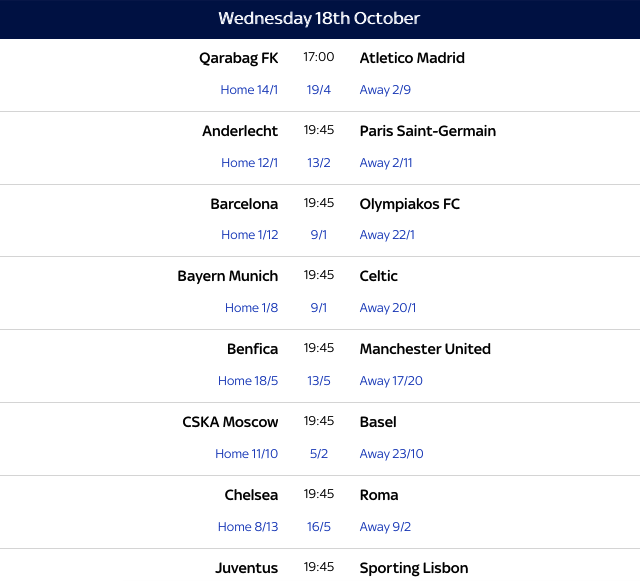Select the 19/4 draw odds for Qarabag match
This screenshot has height=581, width=640.
(x=319, y=90)
